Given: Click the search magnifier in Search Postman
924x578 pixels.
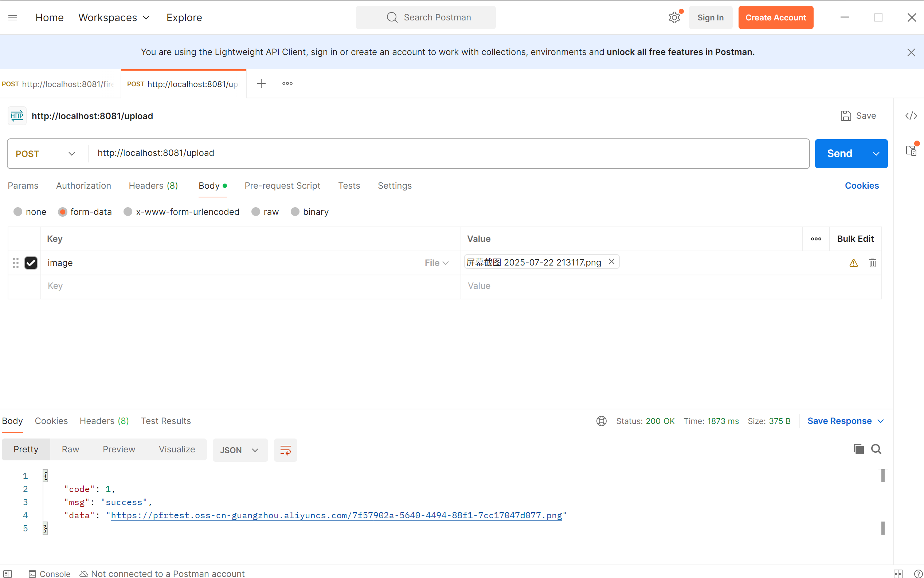Looking at the screenshot, I should tap(392, 17).
